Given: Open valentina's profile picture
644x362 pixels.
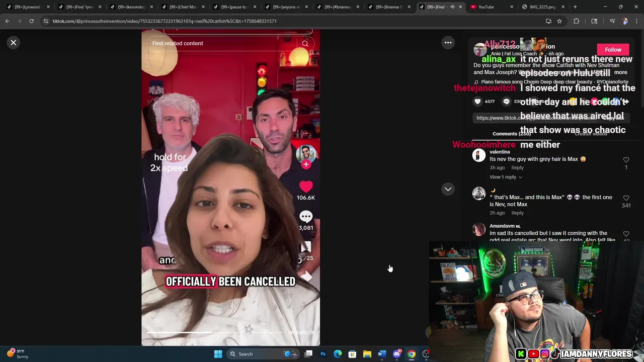Looking at the screenshot, I should pyautogui.click(x=478, y=155).
